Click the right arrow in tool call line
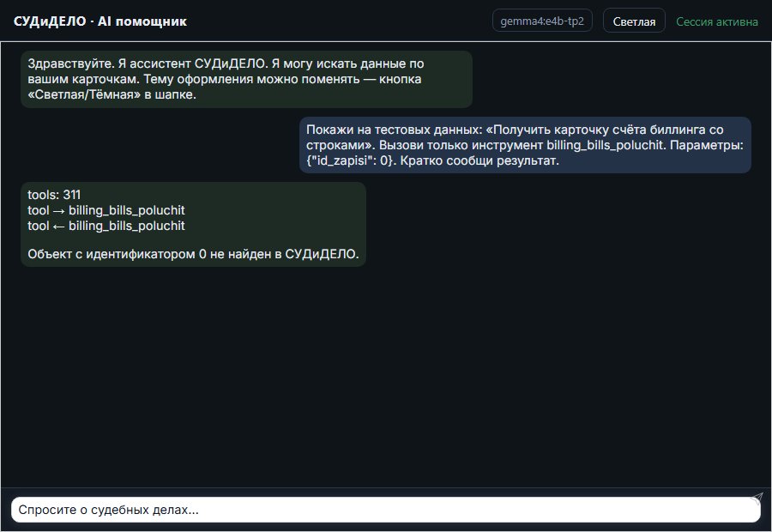Image resolution: width=772 pixels, height=532 pixels. point(58,211)
